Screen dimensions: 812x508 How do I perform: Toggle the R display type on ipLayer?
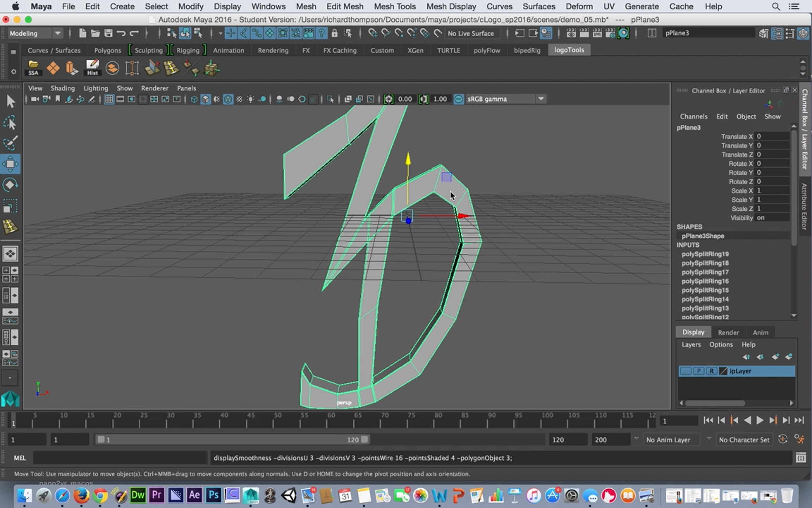point(712,371)
